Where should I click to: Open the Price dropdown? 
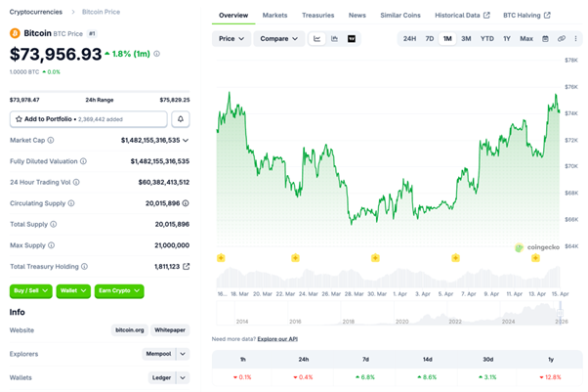point(231,39)
